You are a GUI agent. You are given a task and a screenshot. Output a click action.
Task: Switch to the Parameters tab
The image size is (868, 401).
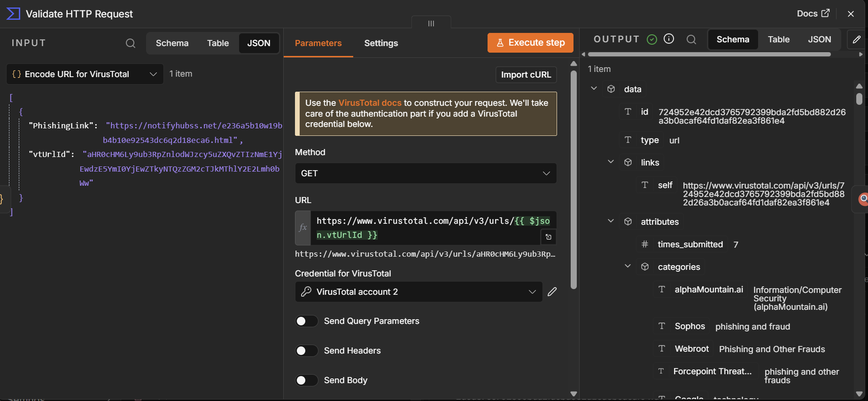[x=318, y=43]
